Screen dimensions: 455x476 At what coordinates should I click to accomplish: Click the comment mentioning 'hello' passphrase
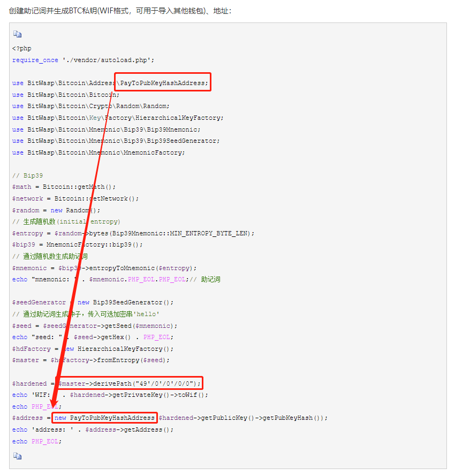tap(86, 314)
